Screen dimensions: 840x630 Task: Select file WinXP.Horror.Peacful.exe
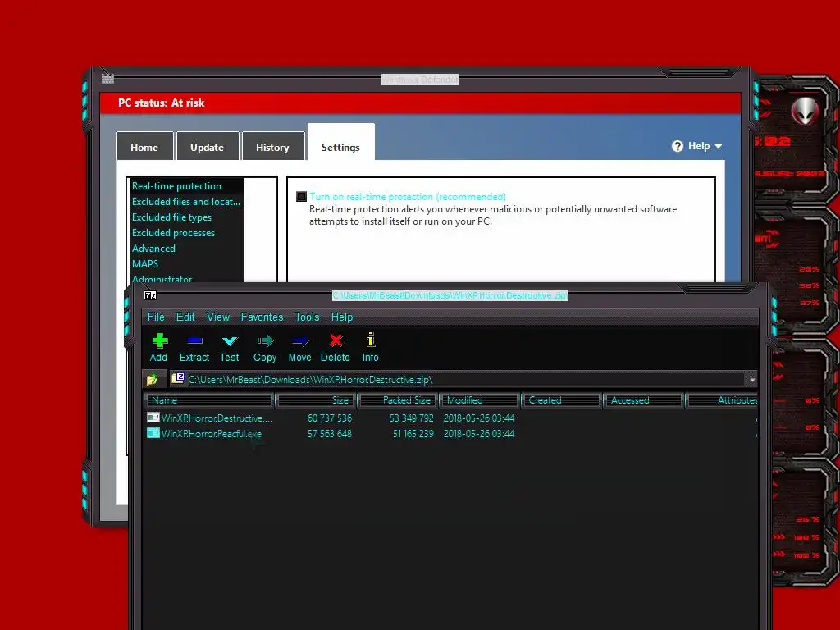click(x=211, y=434)
